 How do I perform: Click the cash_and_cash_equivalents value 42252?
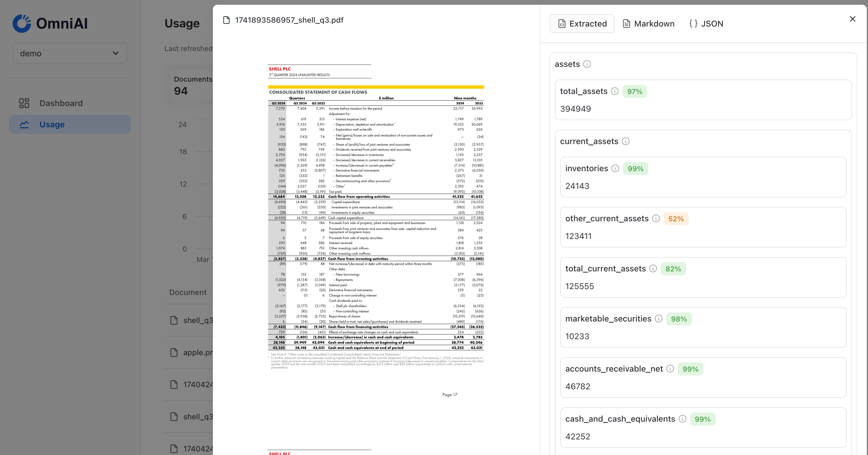click(578, 436)
